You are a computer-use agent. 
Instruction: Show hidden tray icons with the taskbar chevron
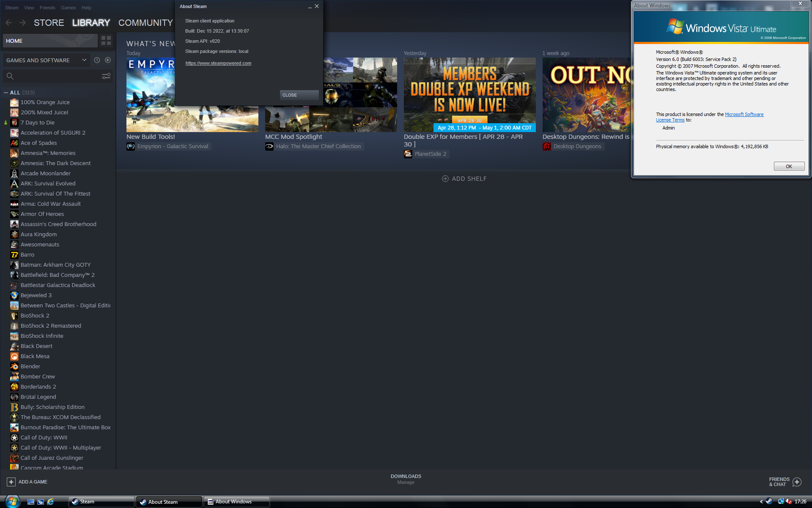click(761, 502)
